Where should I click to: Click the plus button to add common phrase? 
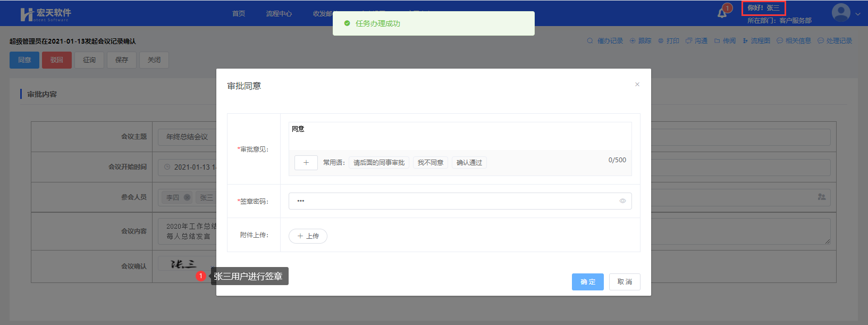(x=306, y=163)
